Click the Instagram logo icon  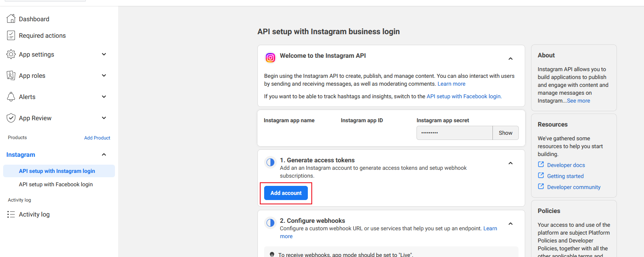(x=270, y=58)
